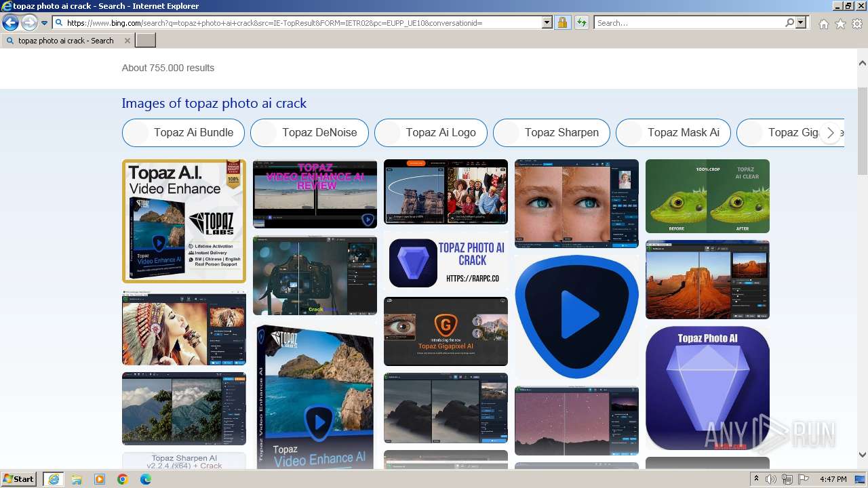Show more filter chips with right chevron
This screenshot has width=868, height=488.
pos(831,133)
